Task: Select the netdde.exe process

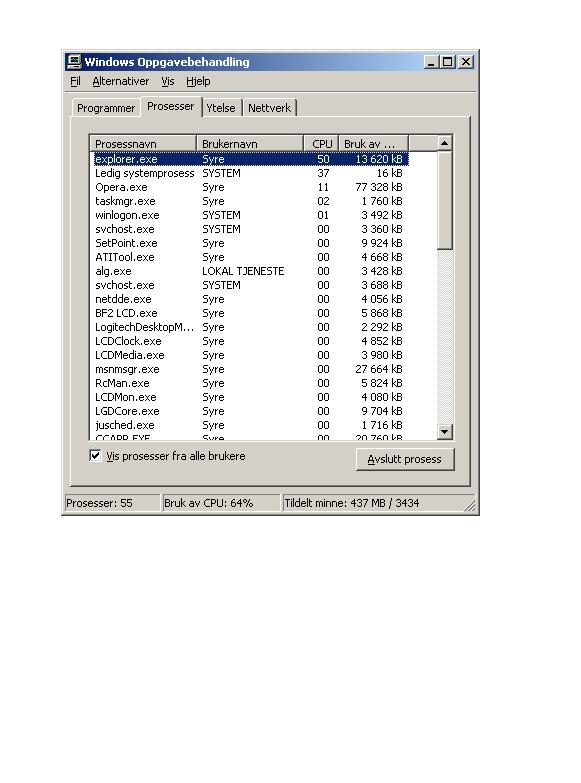Action: pyautogui.click(x=251, y=299)
